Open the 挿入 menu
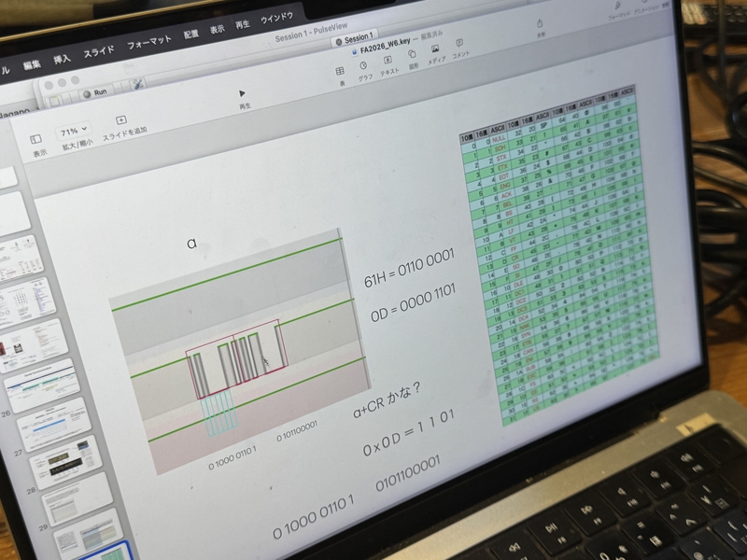The height and width of the screenshot is (560, 747). pyautogui.click(x=62, y=59)
